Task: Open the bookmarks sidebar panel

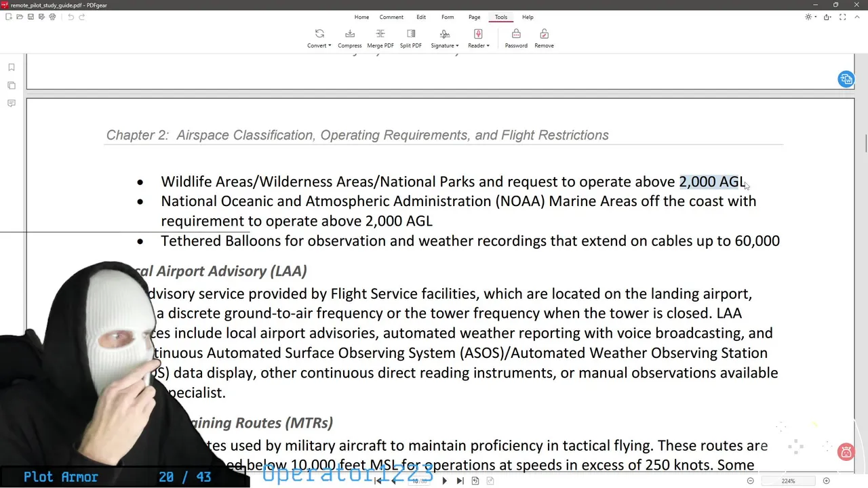Action: pos(12,67)
